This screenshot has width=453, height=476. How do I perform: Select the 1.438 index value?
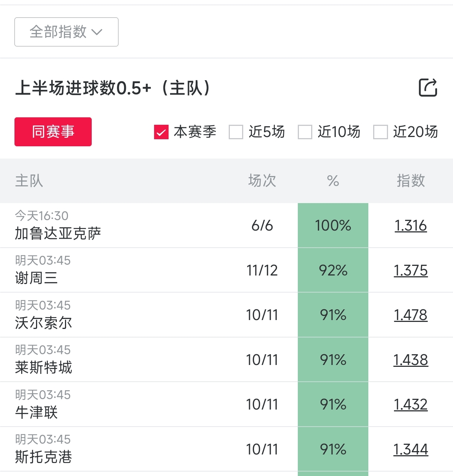click(x=411, y=360)
